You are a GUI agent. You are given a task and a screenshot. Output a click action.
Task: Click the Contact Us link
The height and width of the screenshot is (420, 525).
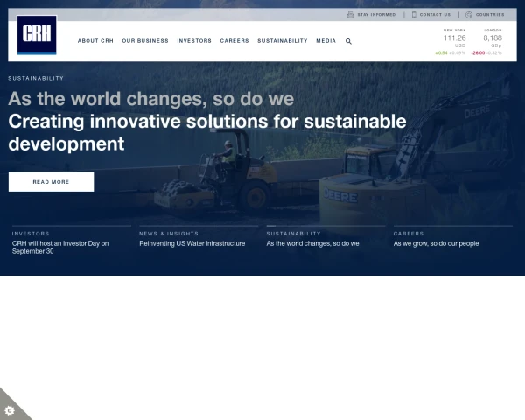click(435, 15)
